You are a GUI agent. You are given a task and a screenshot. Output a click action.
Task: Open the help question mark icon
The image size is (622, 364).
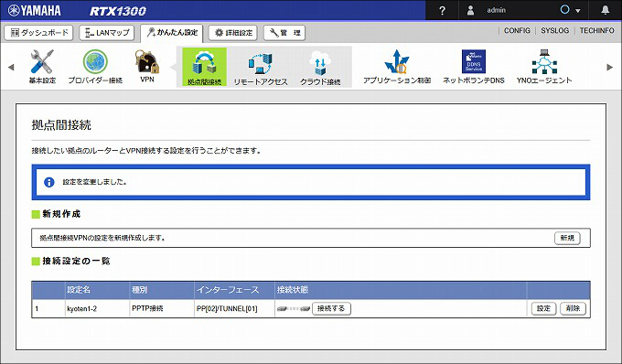point(443,11)
